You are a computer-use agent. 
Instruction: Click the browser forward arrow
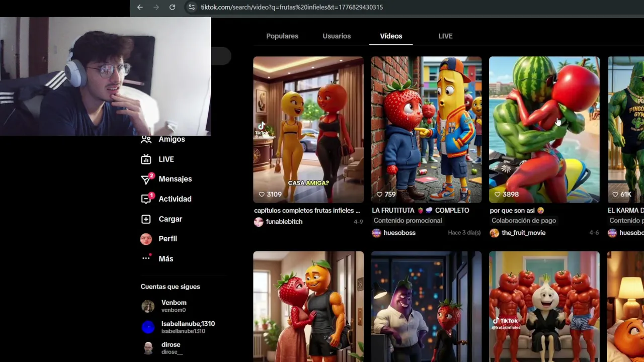[156, 7]
